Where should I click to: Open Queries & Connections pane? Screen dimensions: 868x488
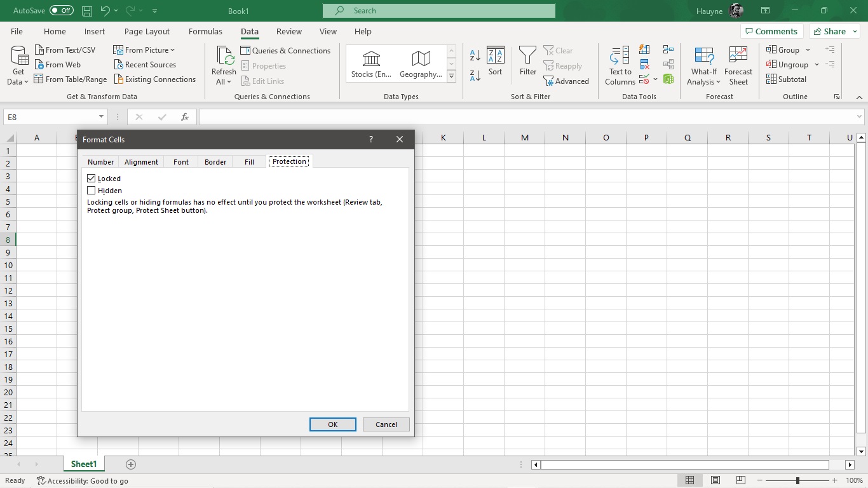(285, 50)
